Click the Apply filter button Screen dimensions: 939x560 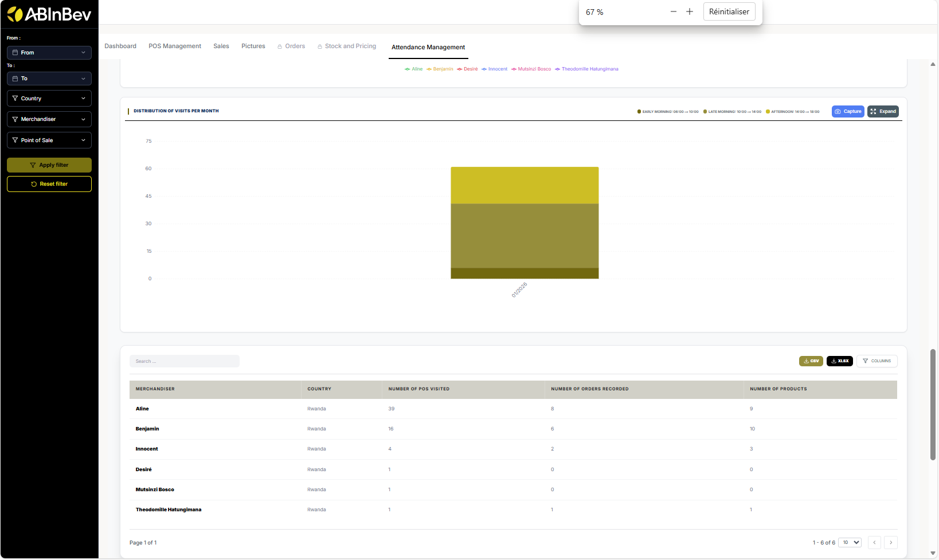pos(49,165)
